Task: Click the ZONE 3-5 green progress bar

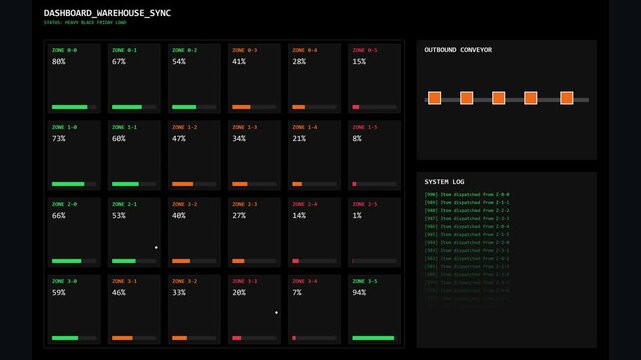Action: tap(374, 338)
